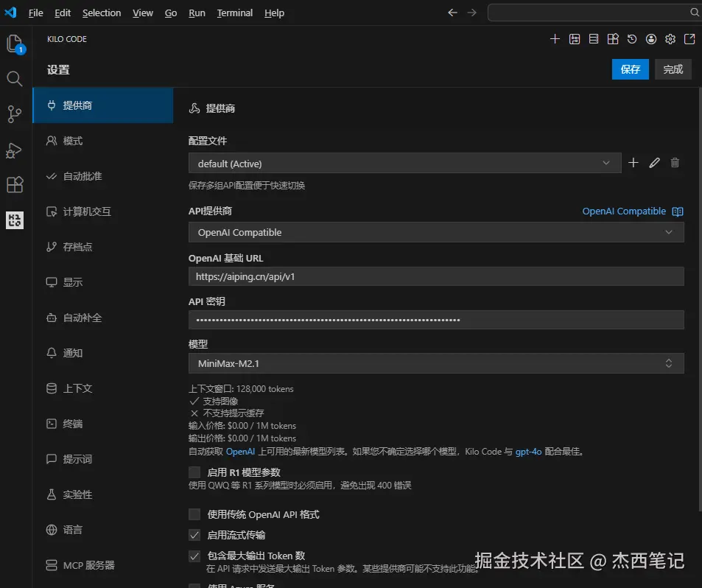Open the OpenAI Compatible documentation link

624,211
